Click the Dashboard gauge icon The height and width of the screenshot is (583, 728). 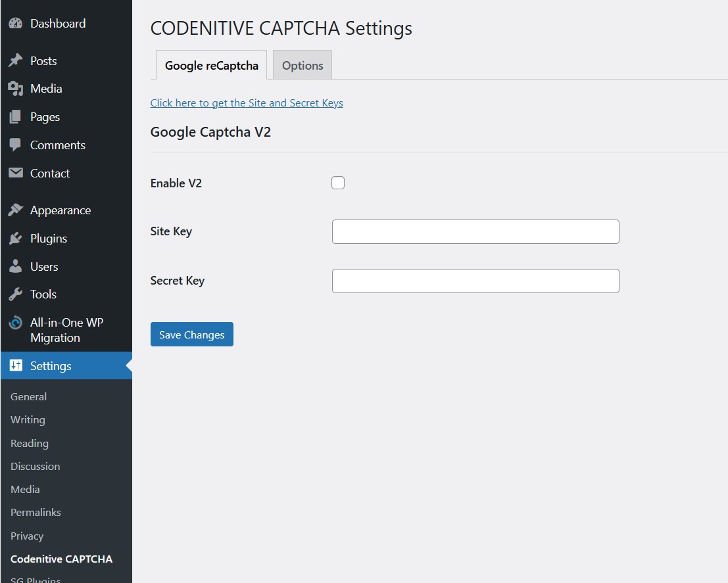point(15,23)
